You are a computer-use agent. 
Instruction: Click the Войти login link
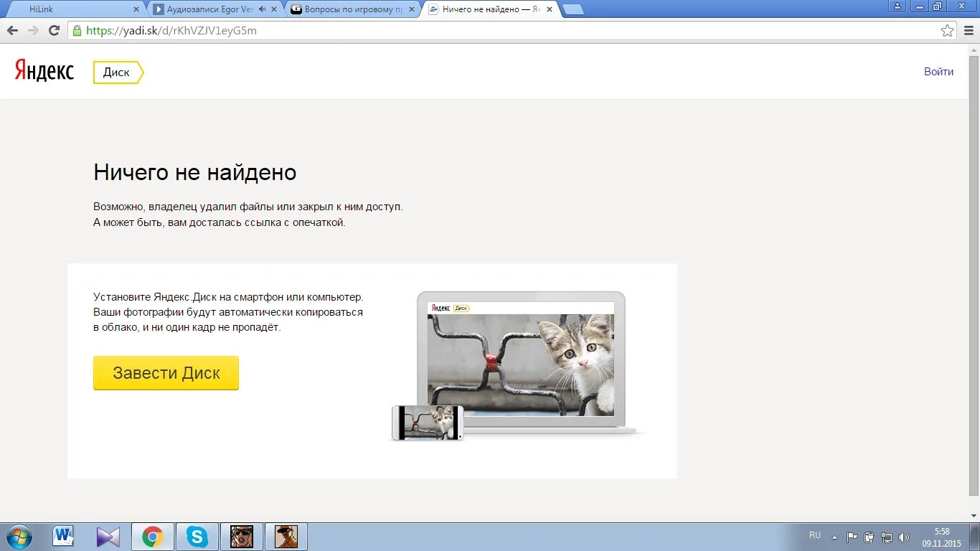938,72
